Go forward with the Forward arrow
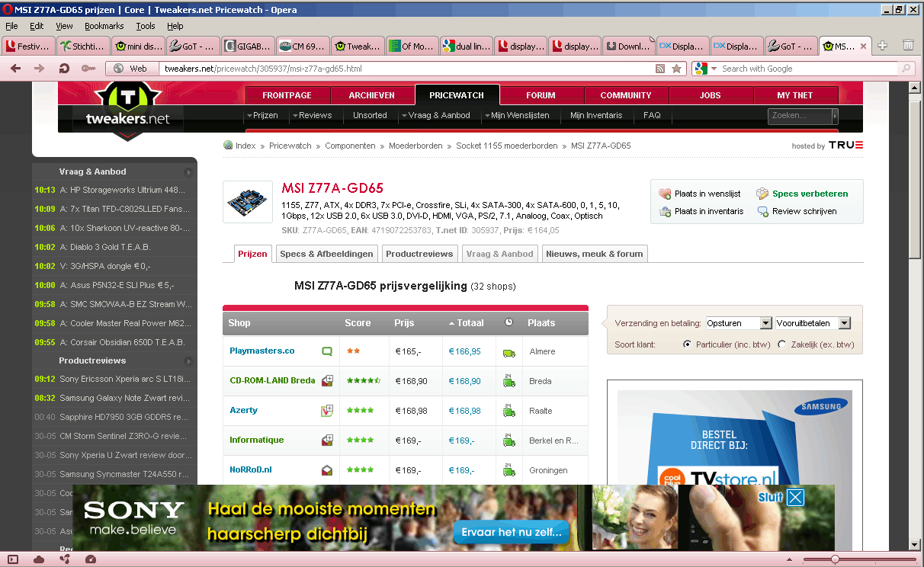Viewport: 924px width, 567px height. coord(40,69)
